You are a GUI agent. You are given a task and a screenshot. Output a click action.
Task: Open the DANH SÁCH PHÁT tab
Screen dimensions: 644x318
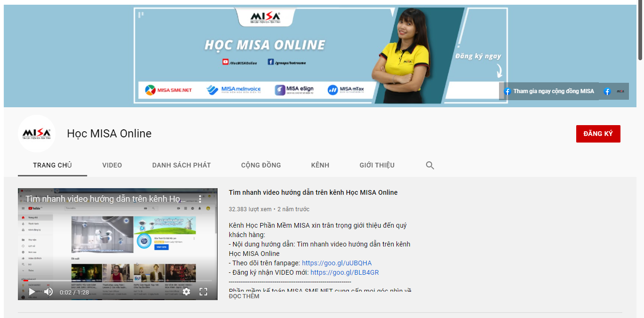coord(181,165)
